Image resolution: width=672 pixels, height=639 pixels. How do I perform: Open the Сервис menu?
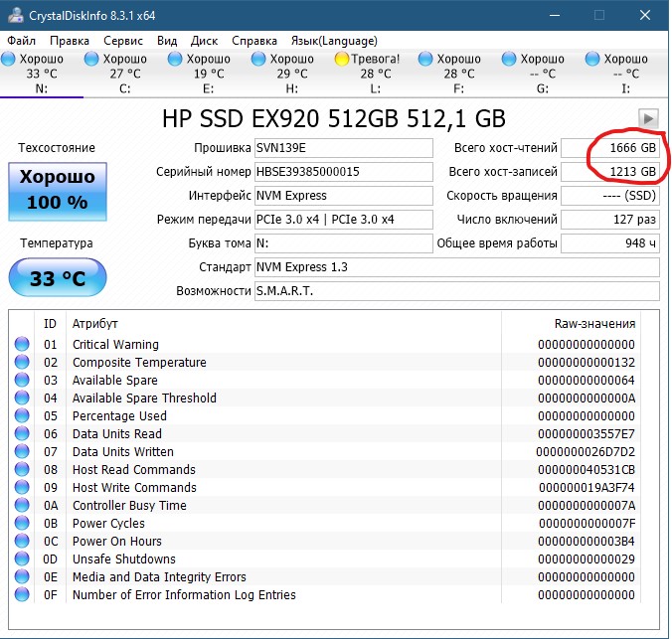click(x=123, y=41)
